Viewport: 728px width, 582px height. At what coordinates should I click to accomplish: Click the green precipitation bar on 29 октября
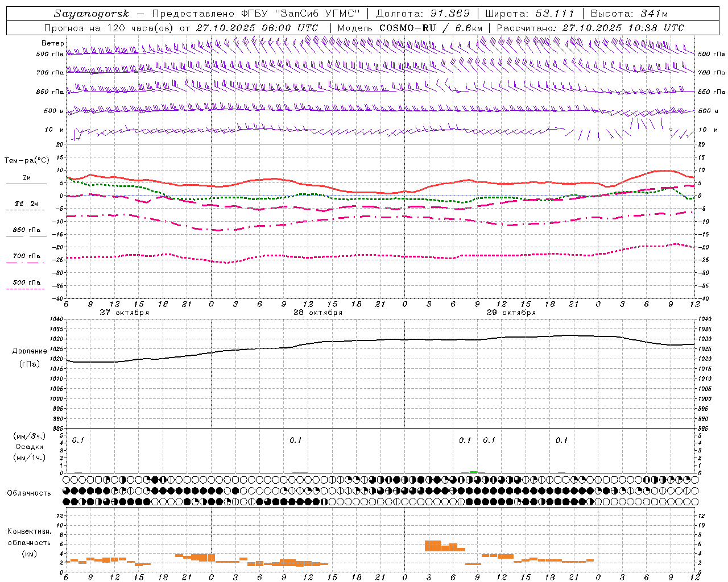tap(473, 472)
